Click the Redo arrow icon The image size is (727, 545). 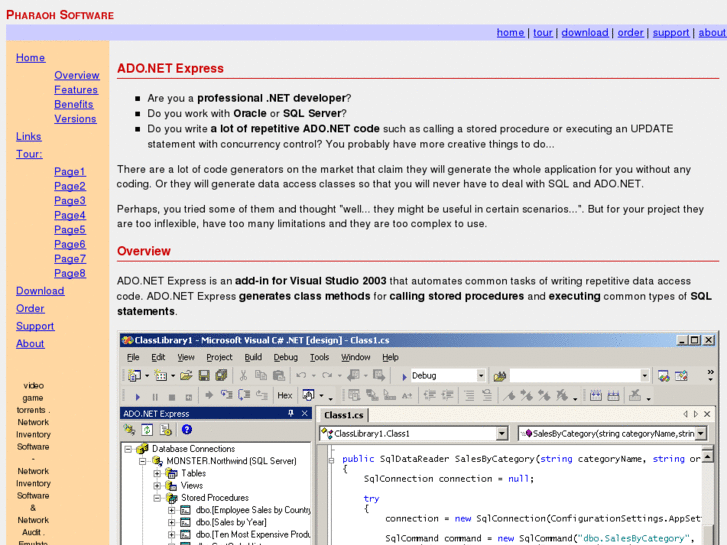[327, 375]
